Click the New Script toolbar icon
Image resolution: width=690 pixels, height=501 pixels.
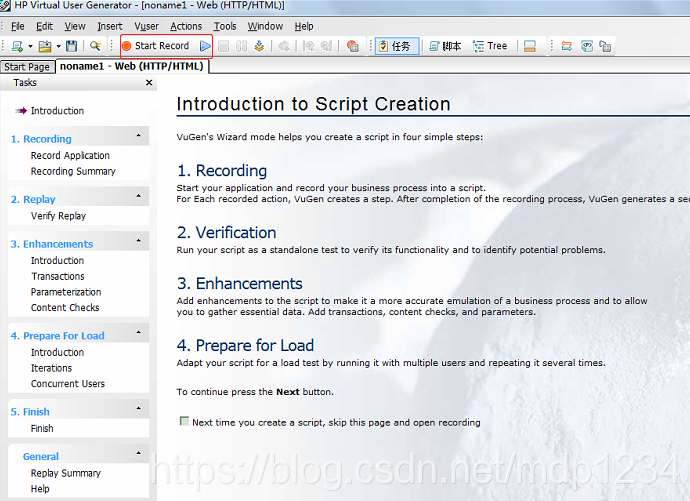coord(18,46)
